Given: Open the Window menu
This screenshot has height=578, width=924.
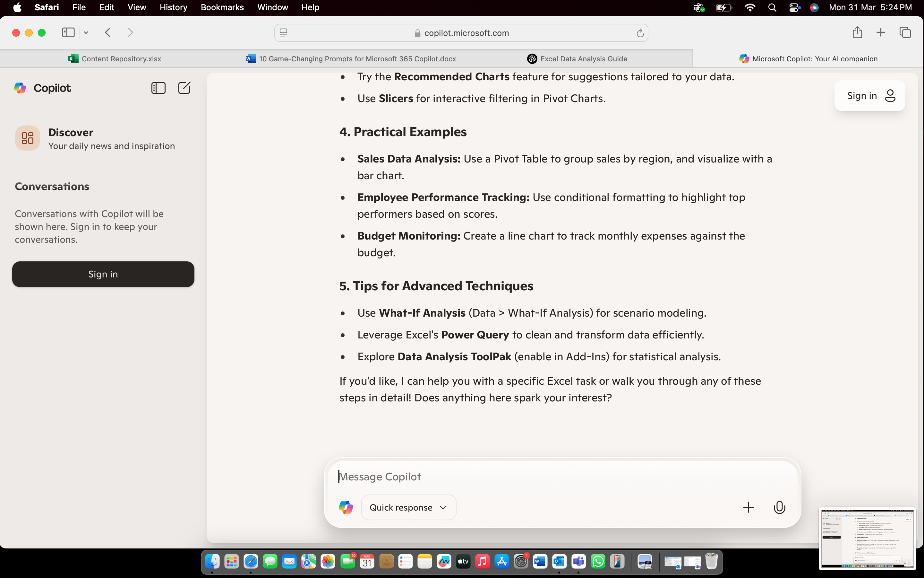Looking at the screenshot, I should [x=273, y=8].
